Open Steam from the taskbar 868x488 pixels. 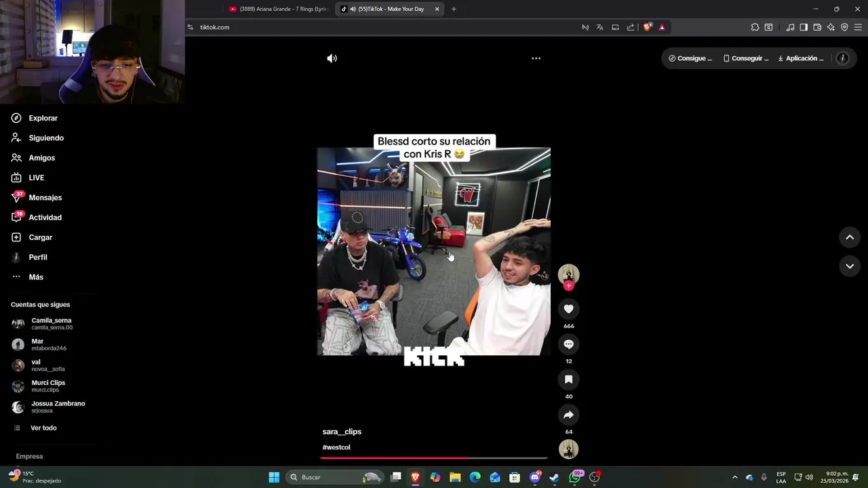click(x=554, y=477)
